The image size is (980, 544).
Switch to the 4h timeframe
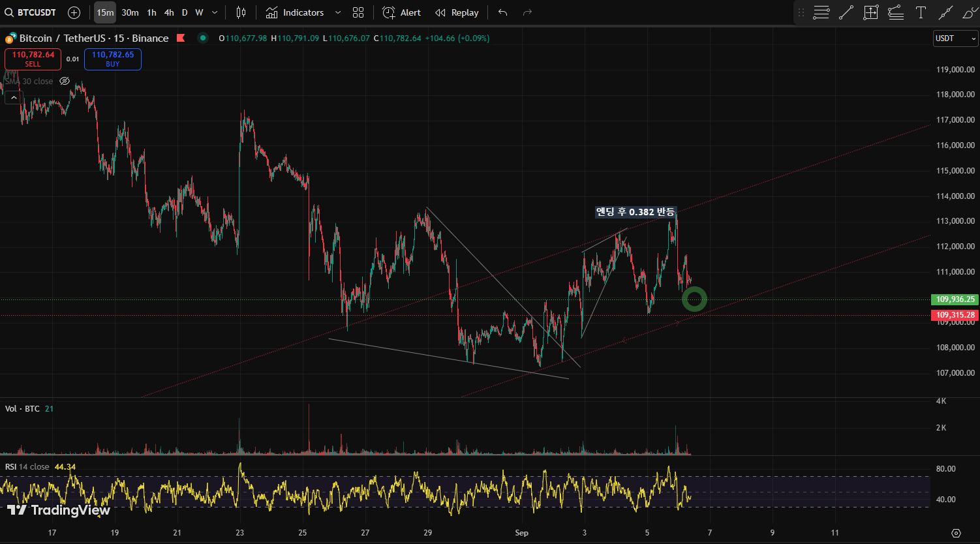click(x=169, y=12)
